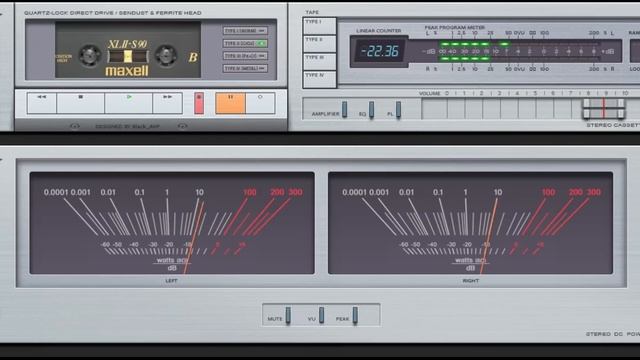Stop tape playback with the stop button
The height and width of the screenshot is (360, 640).
(80, 103)
